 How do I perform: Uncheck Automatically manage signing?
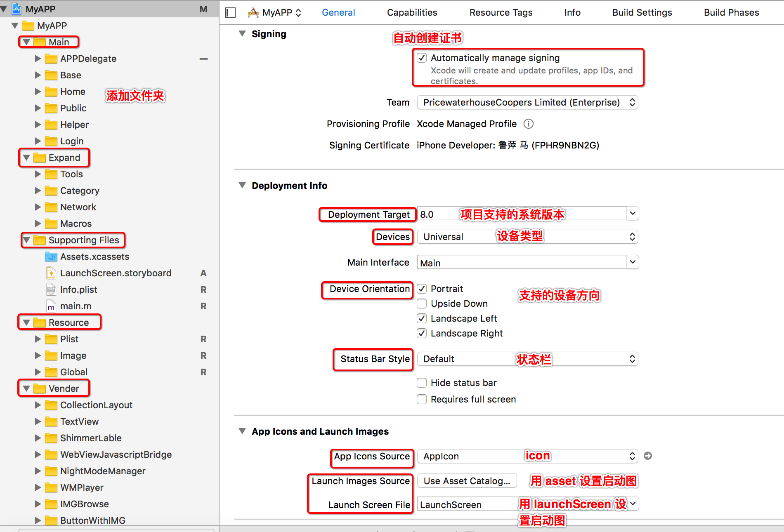[x=422, y=58]
